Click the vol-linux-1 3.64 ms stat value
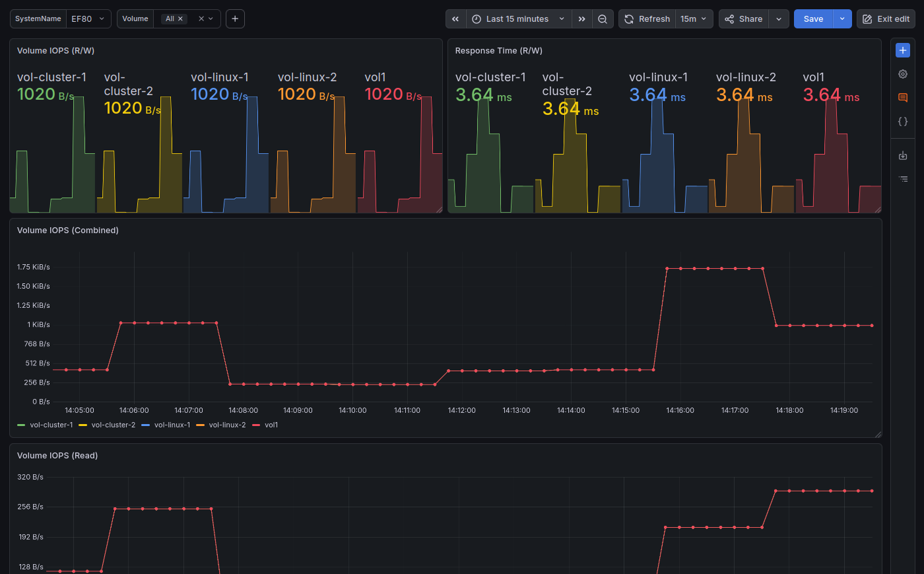The height and width of the screenshot is (574, 924). 657,96
